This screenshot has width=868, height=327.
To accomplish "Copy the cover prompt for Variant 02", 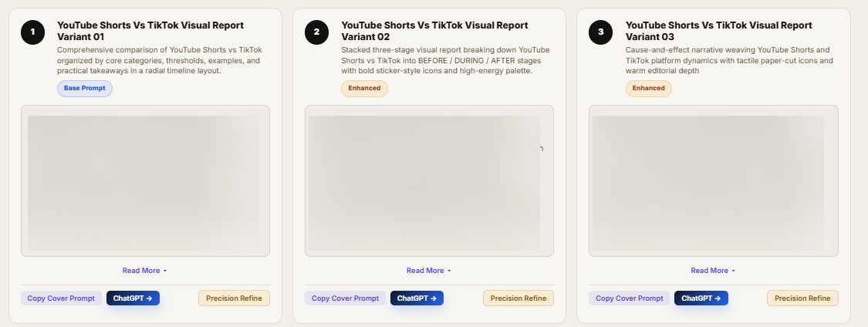I will coord(346,298).
